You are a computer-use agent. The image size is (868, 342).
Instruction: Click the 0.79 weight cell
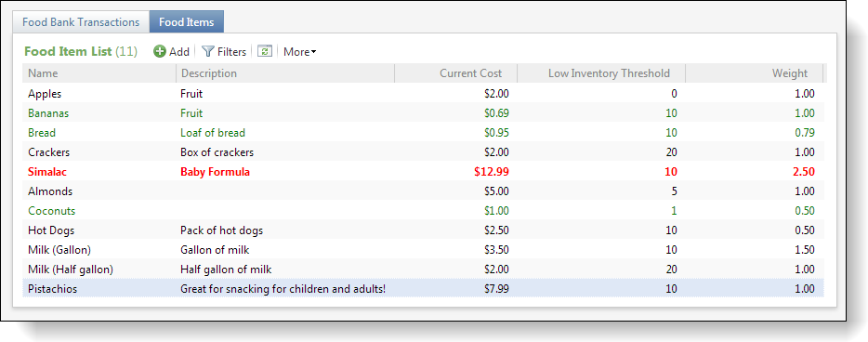tap(804, 133)
